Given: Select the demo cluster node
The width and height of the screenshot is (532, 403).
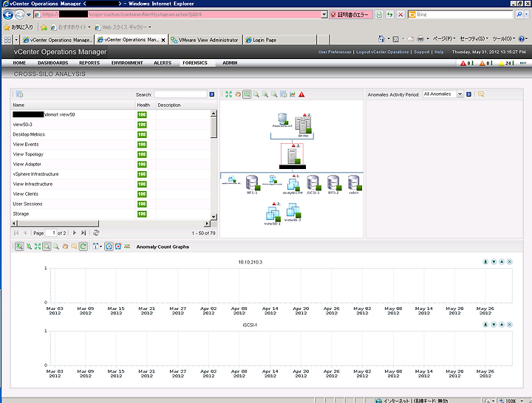Looking at the screenshot, I should 304,125.
